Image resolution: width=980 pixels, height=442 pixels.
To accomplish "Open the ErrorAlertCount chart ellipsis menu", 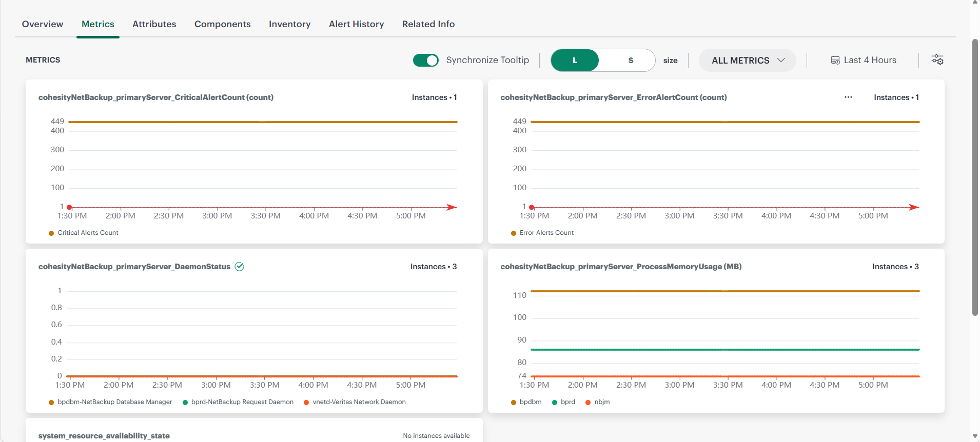I will point(848,97).
